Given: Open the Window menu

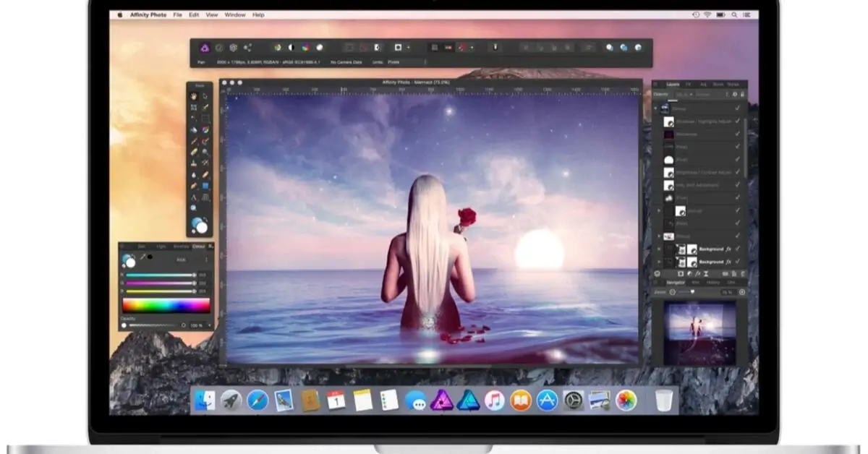Looking at the screenshot, I should (235, 14).
